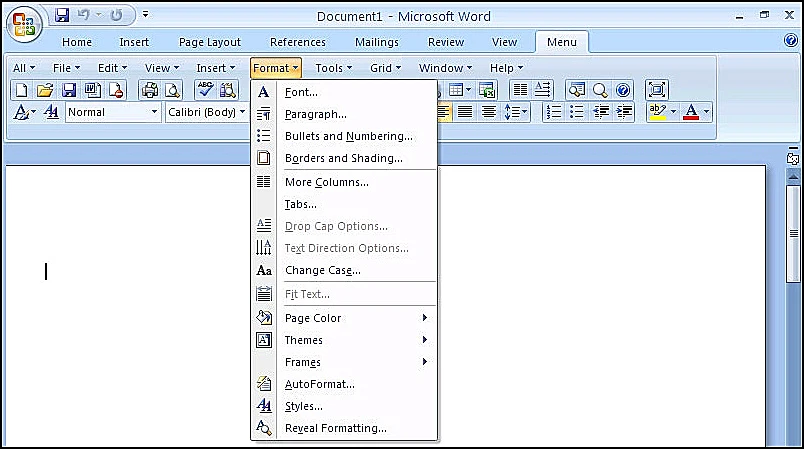
Task: Click the Zoom magnifier icon
Action: coord(599,90)
